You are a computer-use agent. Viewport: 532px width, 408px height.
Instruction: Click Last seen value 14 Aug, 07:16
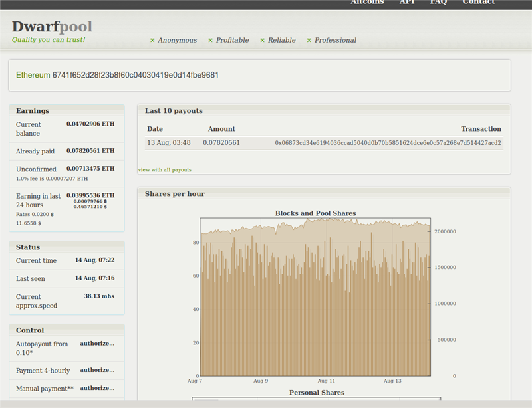coord(94,278)
